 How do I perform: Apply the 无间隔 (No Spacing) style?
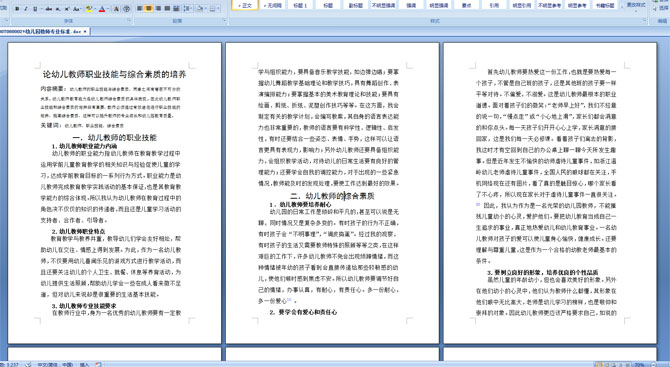coord(272,5)
